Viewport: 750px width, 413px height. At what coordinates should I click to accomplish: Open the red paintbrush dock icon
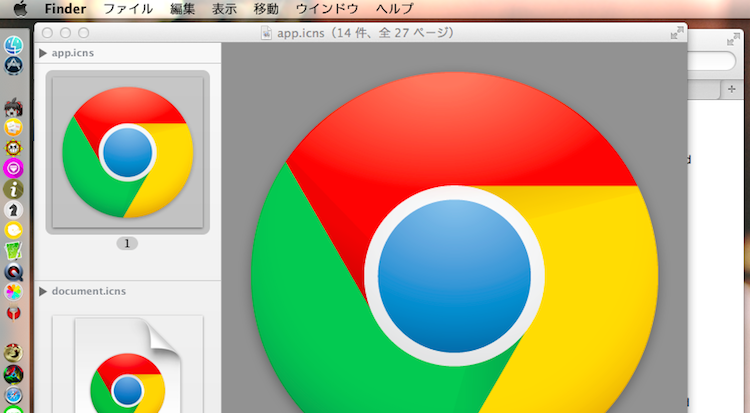point(13,313)
